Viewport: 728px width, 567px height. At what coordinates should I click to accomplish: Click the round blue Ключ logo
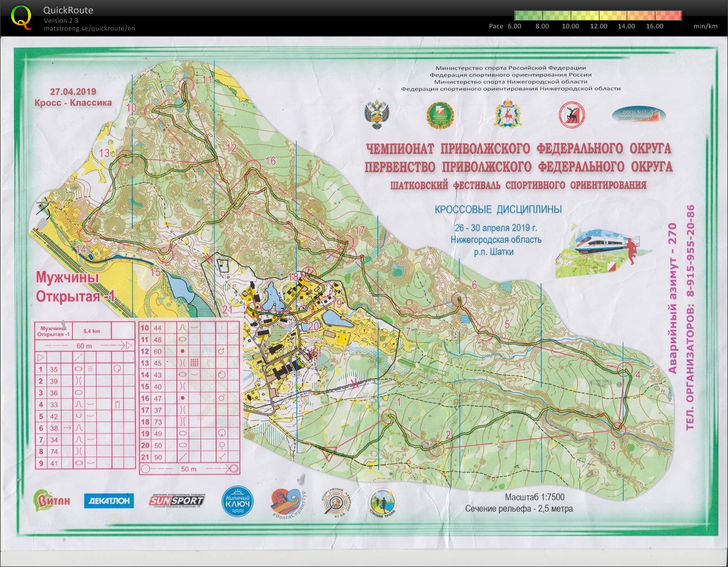click(x=238, y=500)
